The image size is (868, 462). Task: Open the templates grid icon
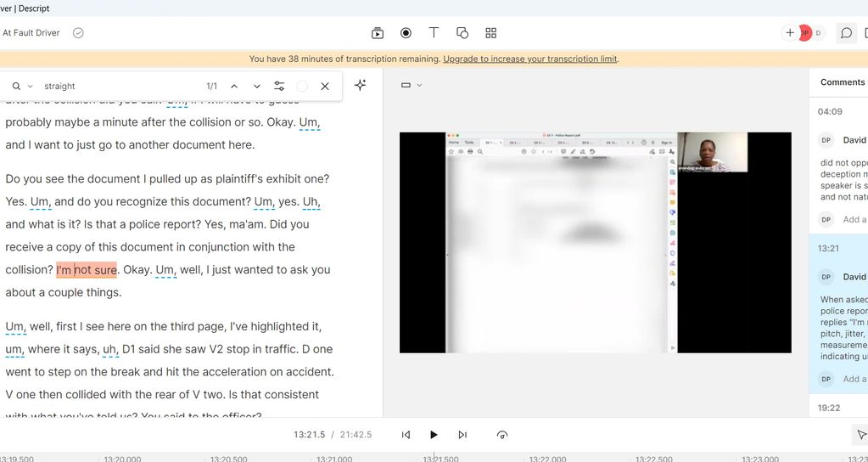490,33
